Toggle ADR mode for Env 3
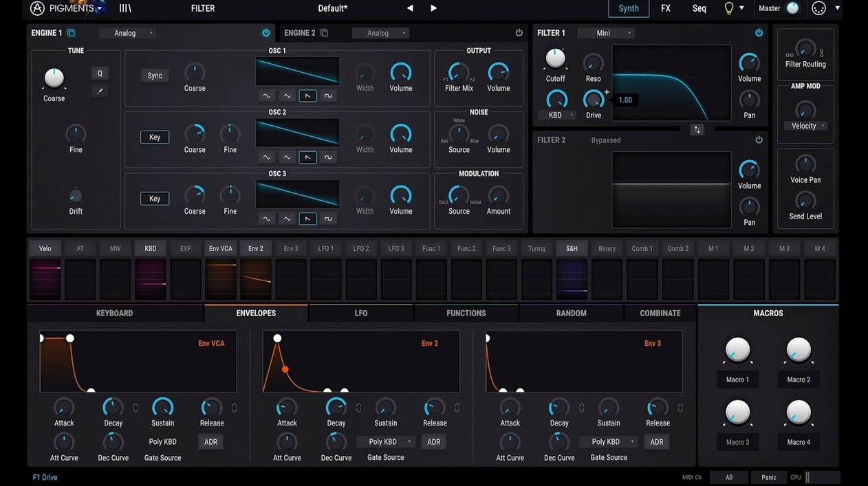868x486 pixels. tap(657, 442)
